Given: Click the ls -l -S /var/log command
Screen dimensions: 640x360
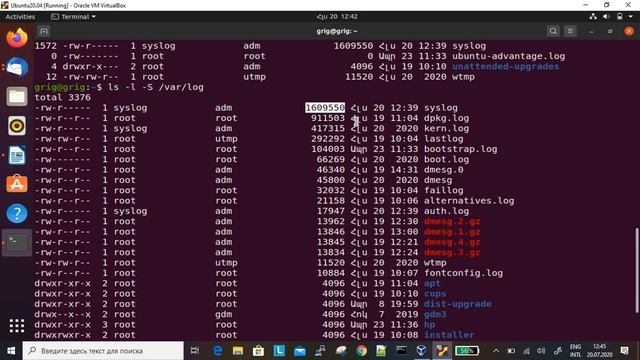Looking at the screenshot, I should (156, 87).
